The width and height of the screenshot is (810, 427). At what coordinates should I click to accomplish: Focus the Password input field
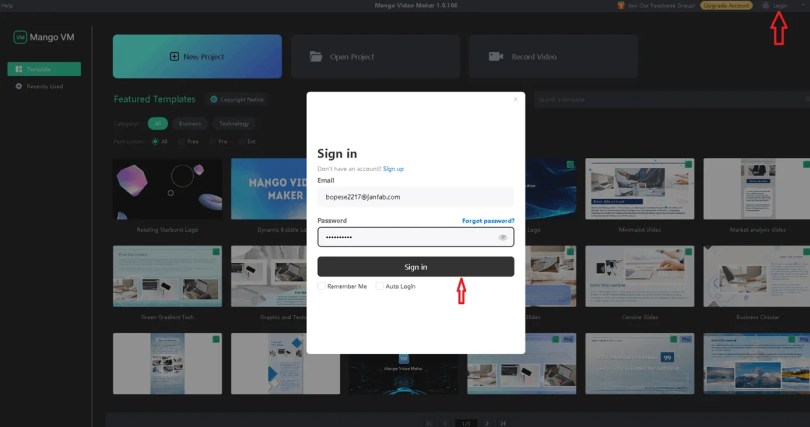point(415,237)
